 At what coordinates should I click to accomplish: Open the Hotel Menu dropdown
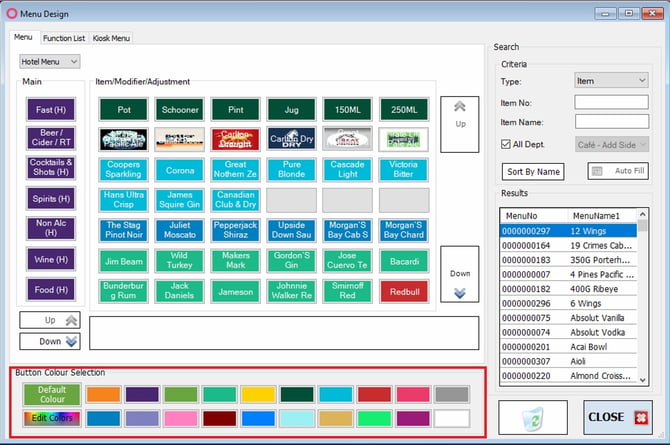50,62
